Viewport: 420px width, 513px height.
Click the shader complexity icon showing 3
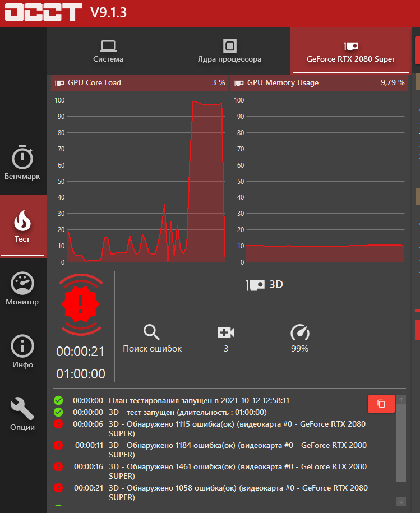coord(226,332)
